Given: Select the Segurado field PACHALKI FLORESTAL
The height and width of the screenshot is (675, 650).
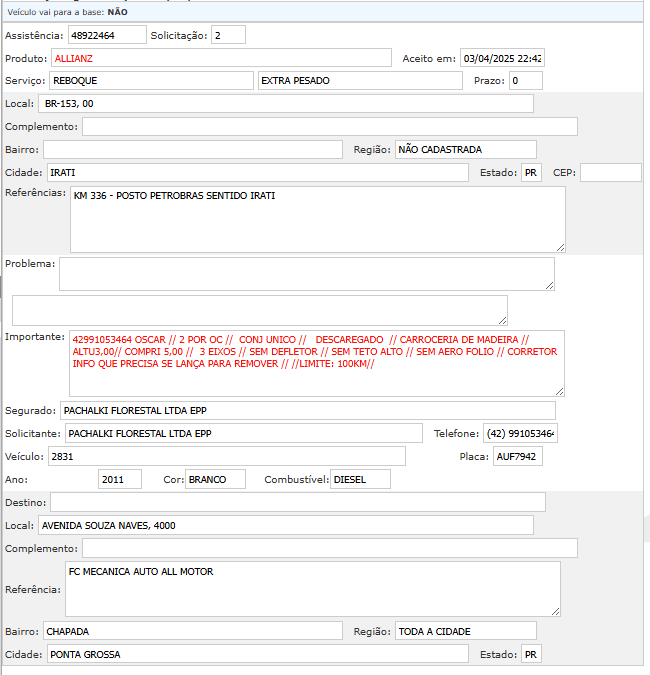Looking at the screenshot, I should 308,410.
